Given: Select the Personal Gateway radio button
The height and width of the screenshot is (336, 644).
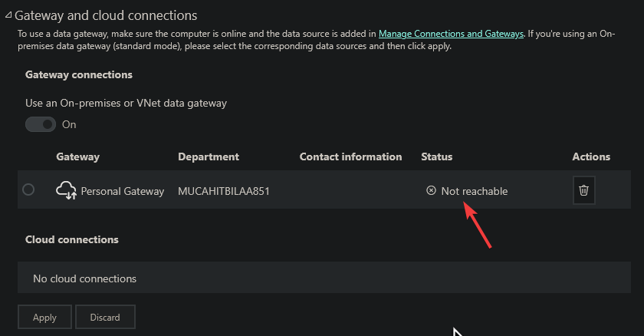Looking at the screenshot, I should [x=28, y=189].
